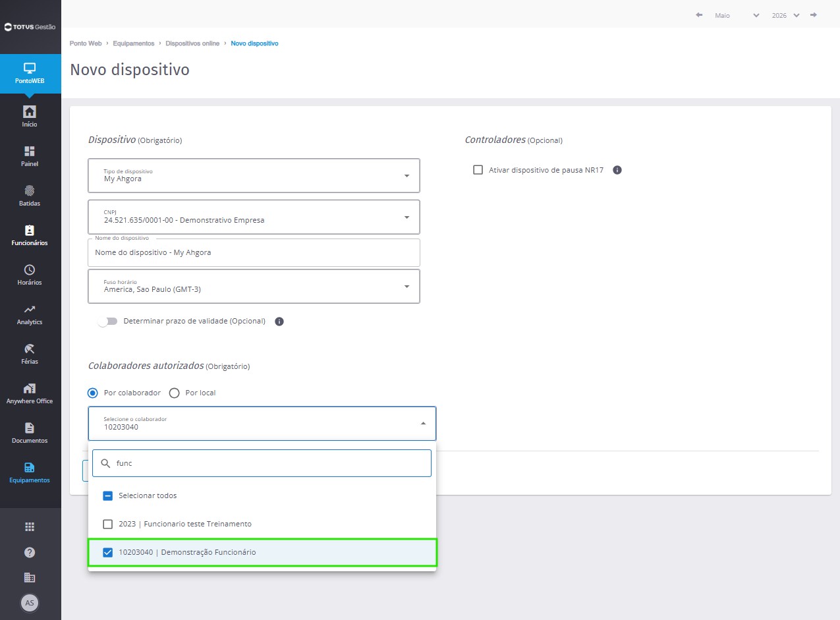The width and height of the screenshot is (840, 620).
Task: Open the Maio month dropdown
Action: (737, 15)
